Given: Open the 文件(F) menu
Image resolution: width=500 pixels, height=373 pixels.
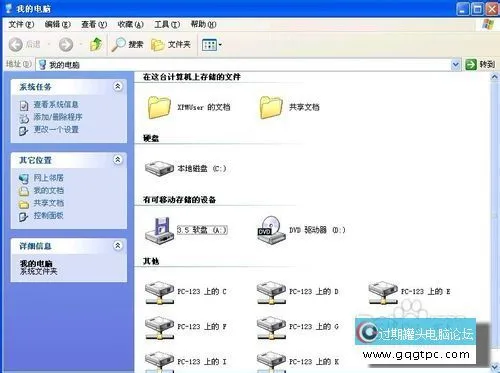Looking at the screenshot, I should [x=21, y=24].
